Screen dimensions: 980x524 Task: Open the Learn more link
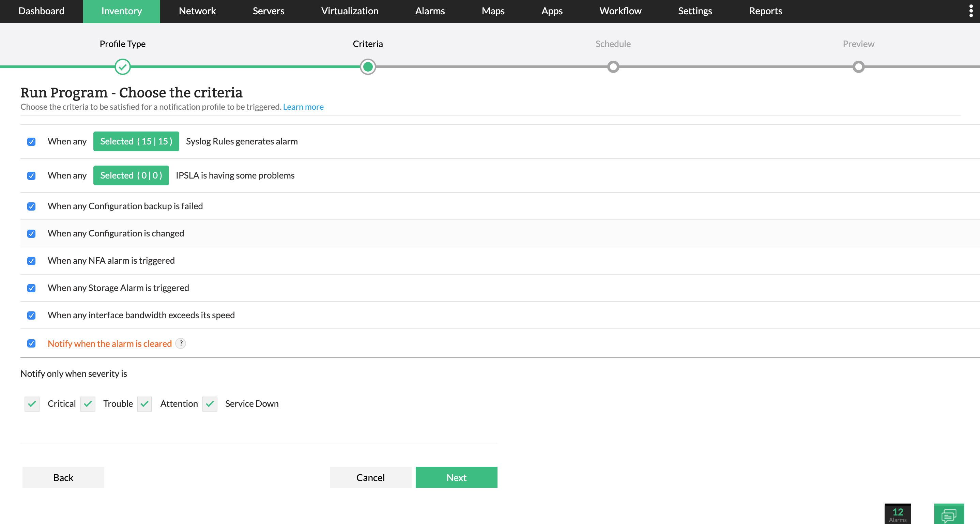coord(303,107)
